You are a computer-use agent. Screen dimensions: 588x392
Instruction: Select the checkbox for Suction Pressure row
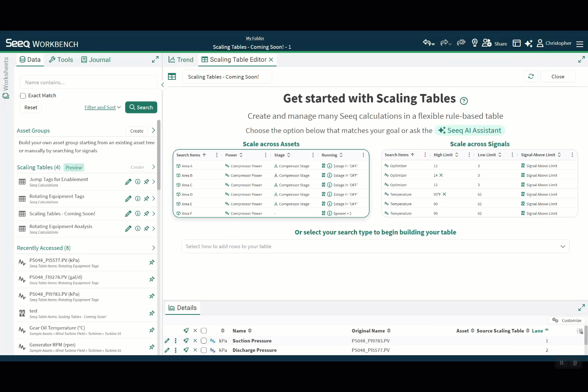tap(204, 341)
